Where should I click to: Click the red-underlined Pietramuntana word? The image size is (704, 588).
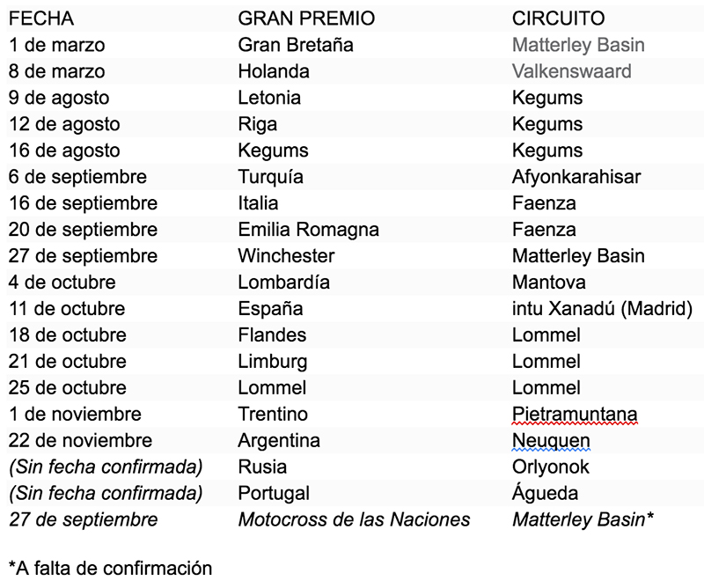tap(575, 414)
